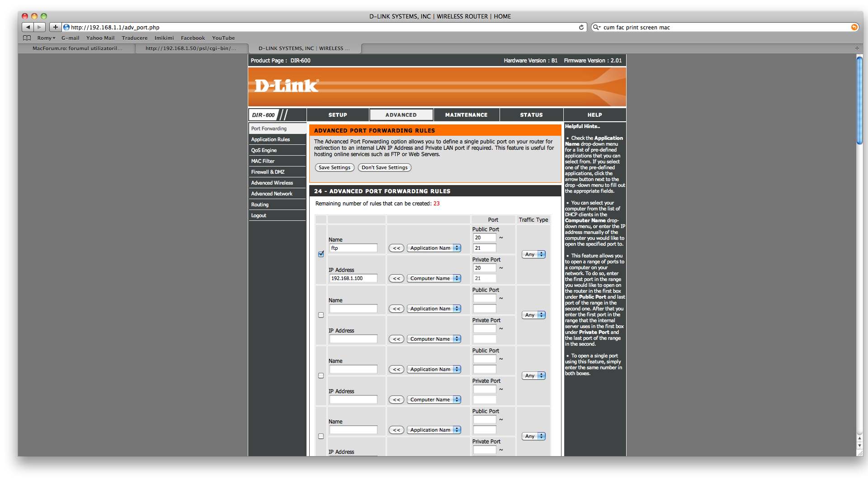This screenshot has width=868, height=481.
Task: Click the scrollbar down arrow
Action: coord(859,446)
